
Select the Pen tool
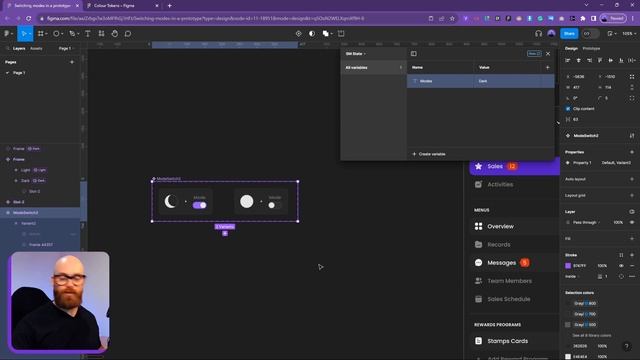(72, 33)
